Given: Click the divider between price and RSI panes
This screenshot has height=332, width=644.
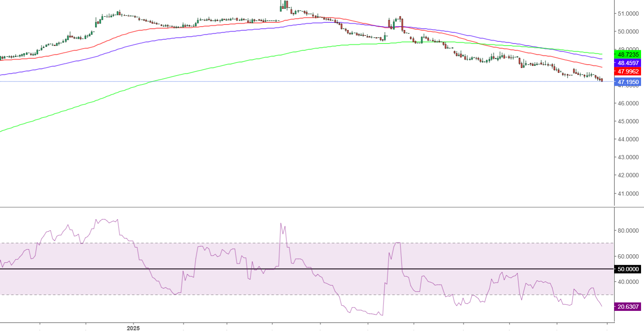Looking at the screenshot, I should tap(296, 207).
